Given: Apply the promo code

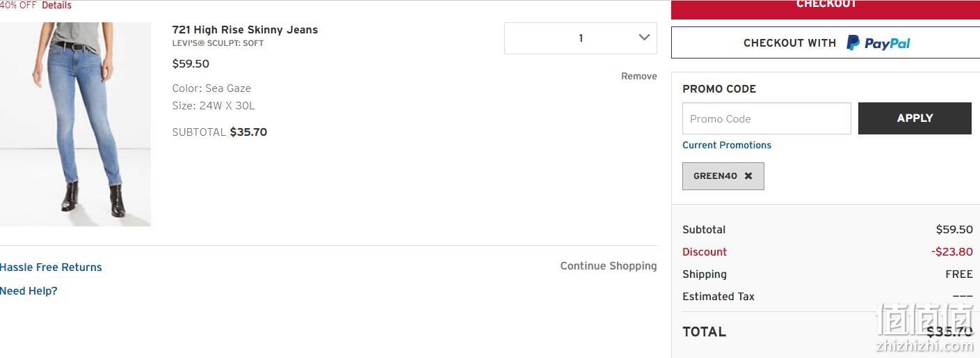Looking at the screenshot, I should point(915,118).
